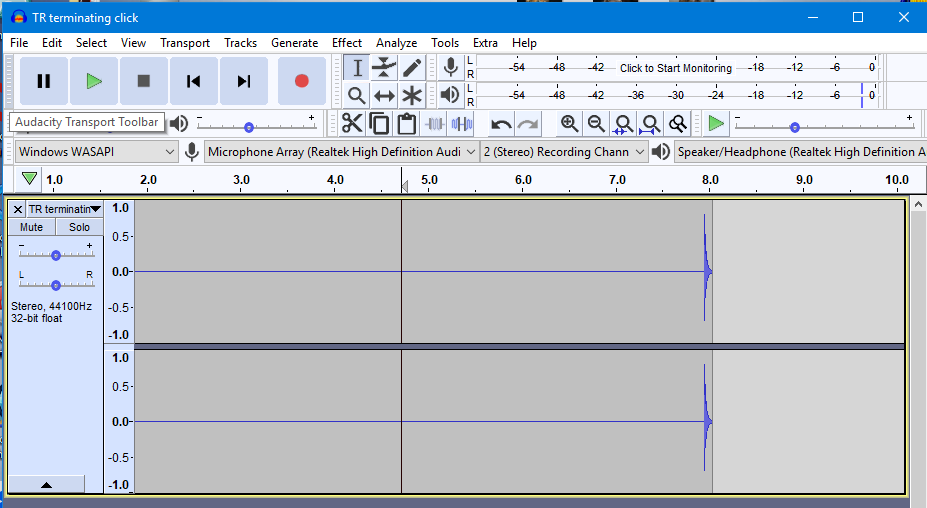Viewport: 927px width, 508px height.
Task: Click the 5.0 mark on the timeline ruler
Action: tap(429, 180)
